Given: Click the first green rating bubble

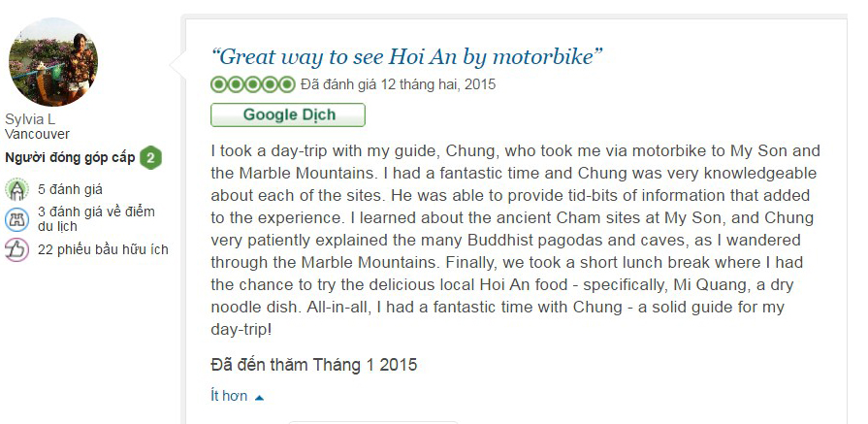Looking at the screenshot, I should [x=219, y=84].
